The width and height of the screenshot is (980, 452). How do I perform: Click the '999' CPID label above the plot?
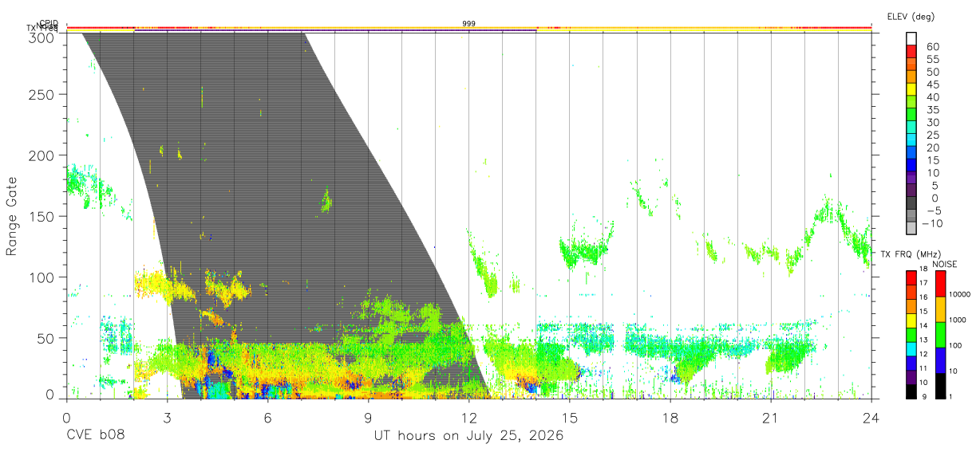pyautogui.click(x=469, y=24)
